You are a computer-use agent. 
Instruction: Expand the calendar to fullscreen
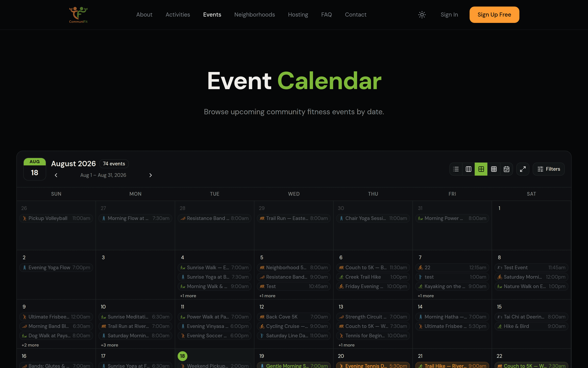pos(523,169)
